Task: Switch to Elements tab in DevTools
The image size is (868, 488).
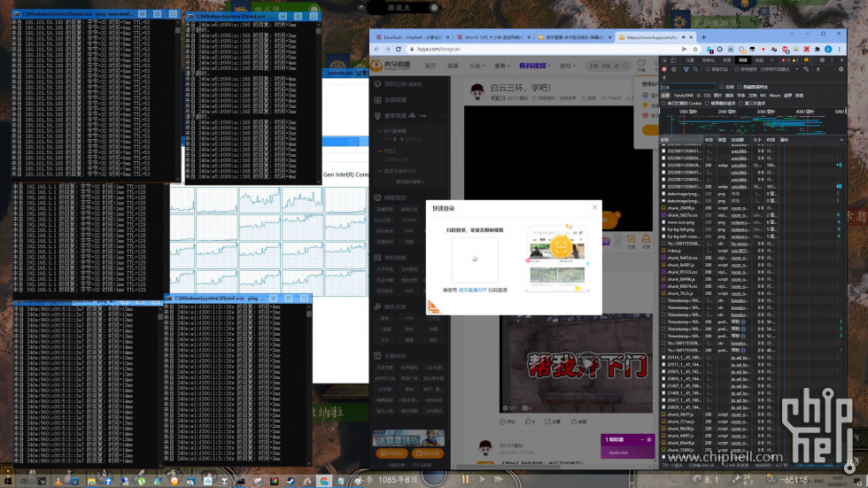Action: click(690, 60)
